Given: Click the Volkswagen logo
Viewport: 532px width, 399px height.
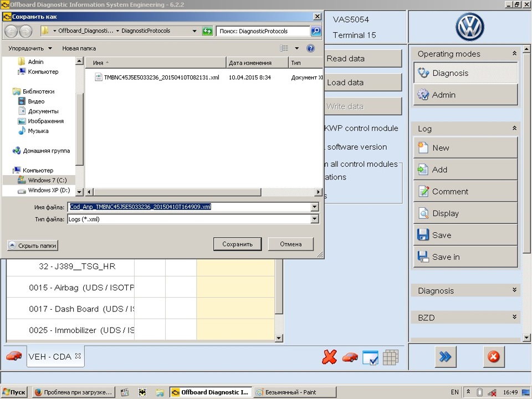Looking at the screenshot, I should click(x=469, y=27).
